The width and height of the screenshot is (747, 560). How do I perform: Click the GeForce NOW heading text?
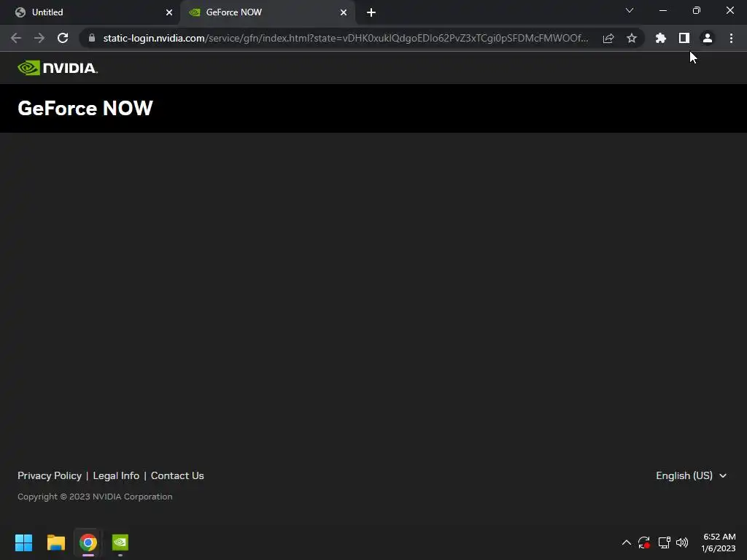pyautogui.click(x=85, y=108)
